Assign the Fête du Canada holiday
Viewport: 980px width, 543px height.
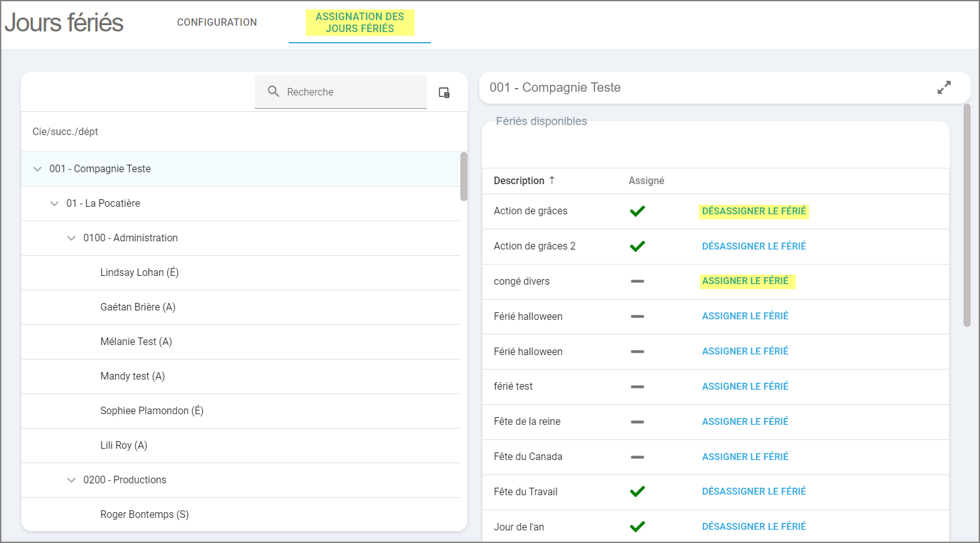pos(745,457)
